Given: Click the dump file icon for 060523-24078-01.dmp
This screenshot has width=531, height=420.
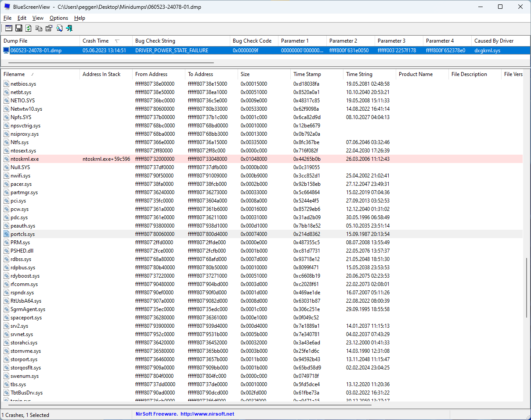Looking at the screenshot, I should coord(6,51).
